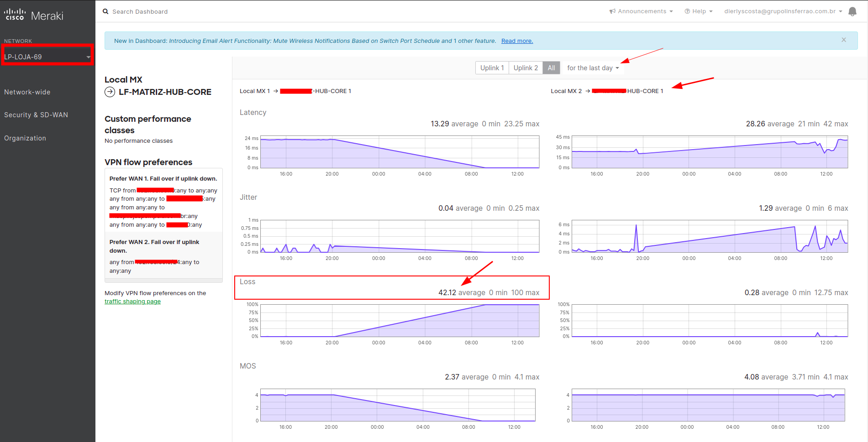Click the Help question mark icon
The width and height of the screenshot is (868, 442).
[x=687, y=11]
